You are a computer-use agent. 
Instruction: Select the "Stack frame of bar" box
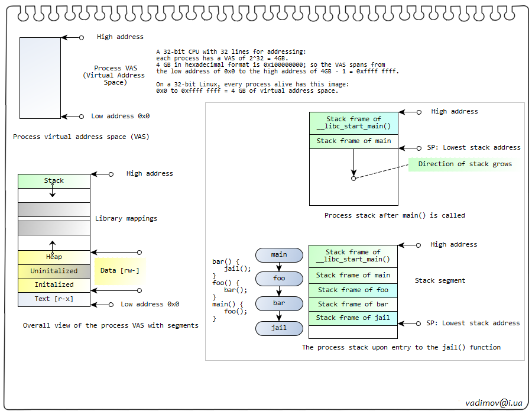(x=353, y=304)
